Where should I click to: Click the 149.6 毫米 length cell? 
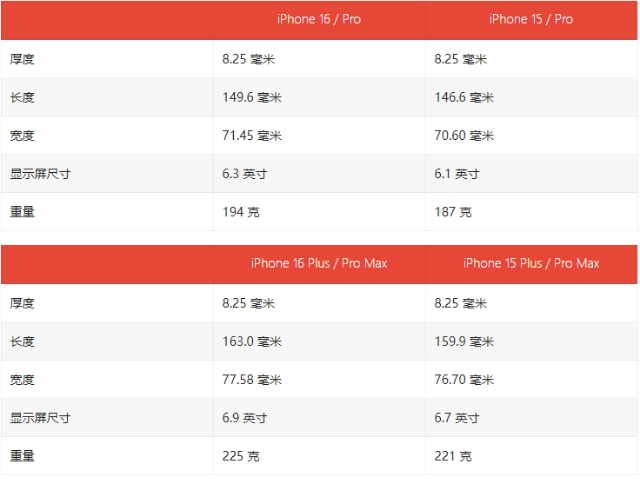[252, 97]
